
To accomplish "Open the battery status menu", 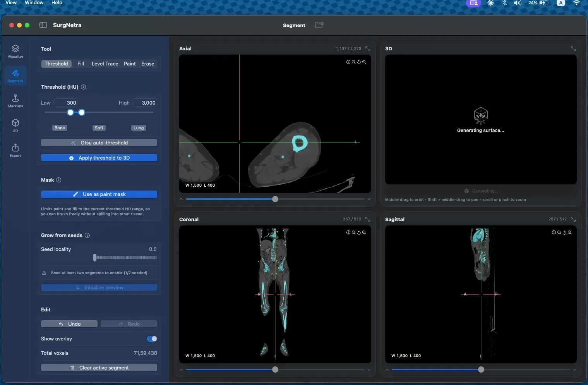I will click(x=539, y=3).
